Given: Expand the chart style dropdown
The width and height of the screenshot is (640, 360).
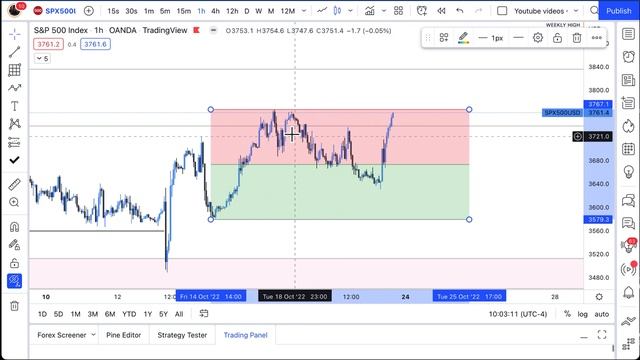Looking at the screenshot, I should pyautogui.click(x=350, y=11).
